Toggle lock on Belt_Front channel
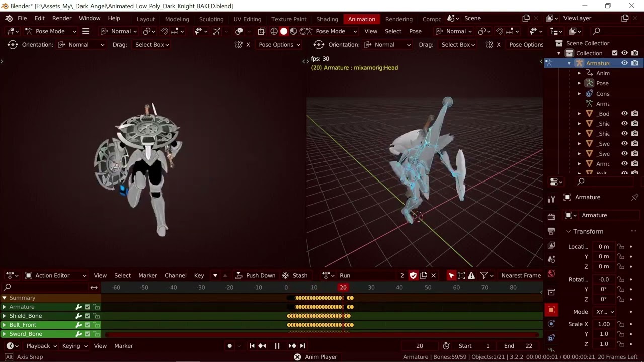Image resolution: width=644 pixels, height=362 pixels. pyautogui.click(x=96, y=325)
